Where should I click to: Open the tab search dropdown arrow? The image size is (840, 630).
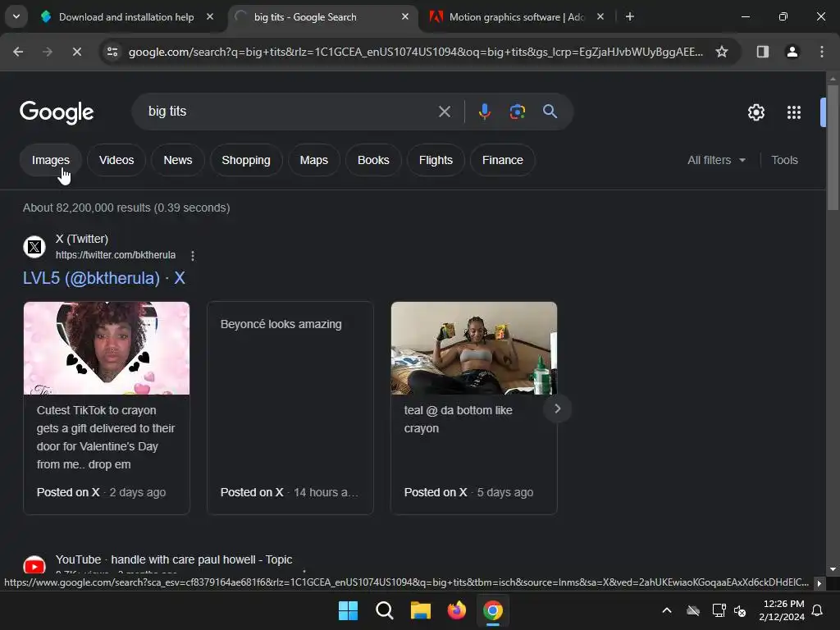click(x=16, y=16)
